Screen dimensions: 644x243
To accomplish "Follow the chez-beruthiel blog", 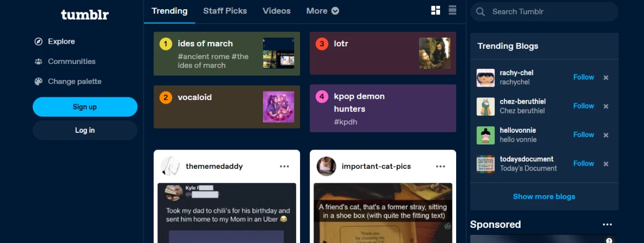I will click(583, 106).
